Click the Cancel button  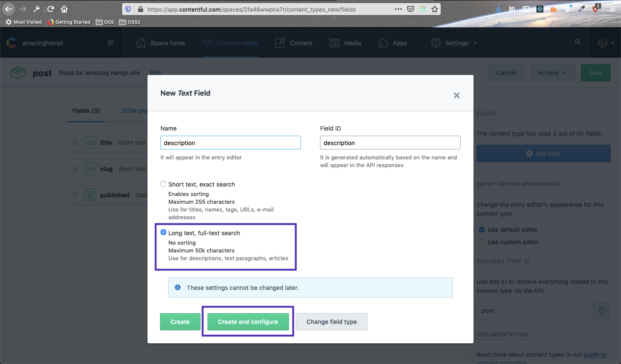[506, 73]
